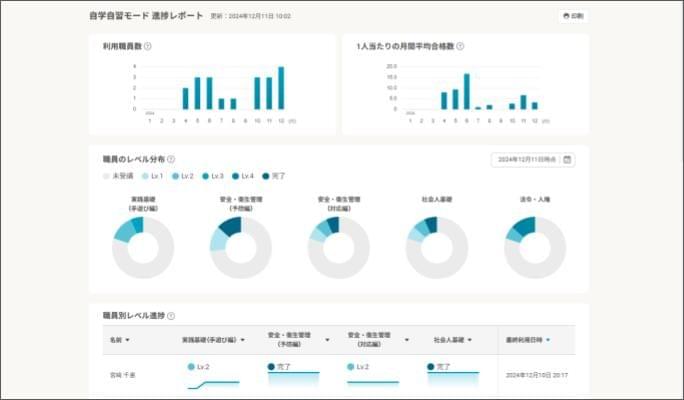
Task: Toggle the Lv.2 legend item
Action: (x=183, y=176)
